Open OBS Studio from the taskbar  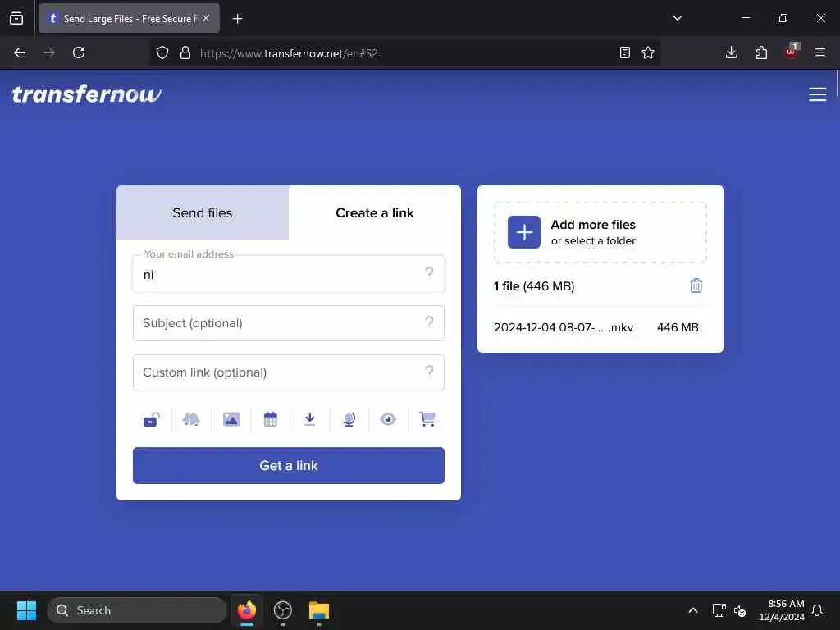tap(283, 610)
